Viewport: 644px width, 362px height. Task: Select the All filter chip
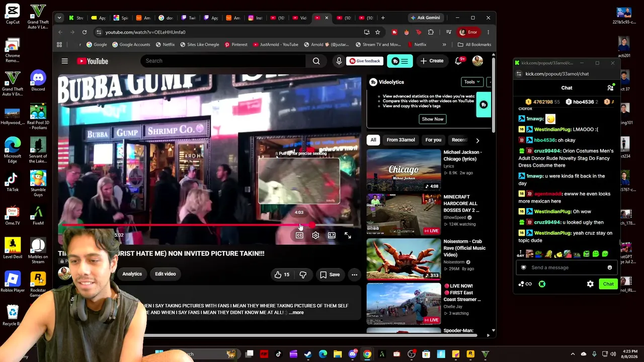(x=373, y=140)
